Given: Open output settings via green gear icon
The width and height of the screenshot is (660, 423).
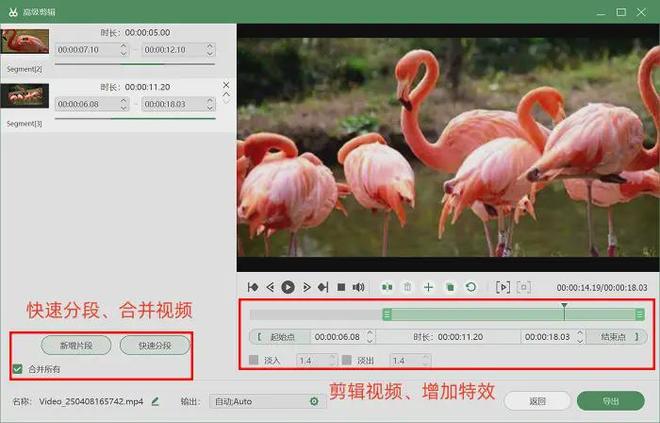Looking at the screenshot, I should click(314, 401).
